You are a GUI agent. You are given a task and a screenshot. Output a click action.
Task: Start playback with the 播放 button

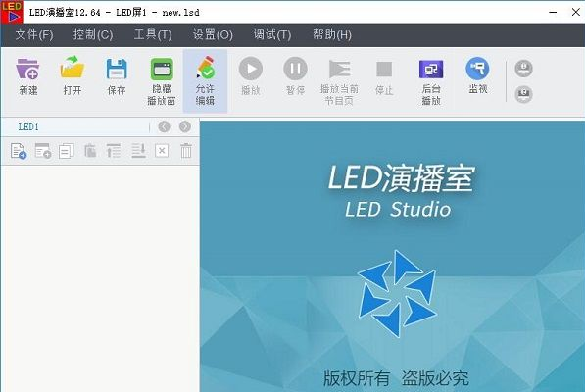click(250, 76)
